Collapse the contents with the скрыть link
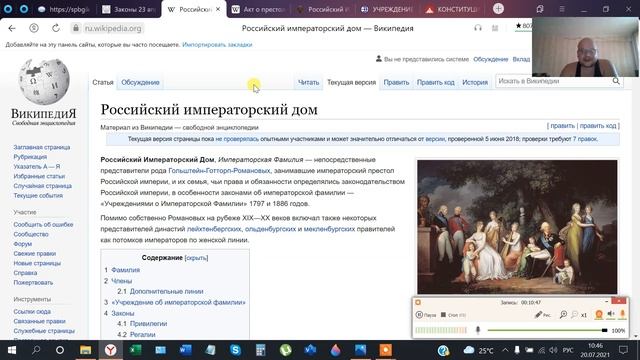Viewport: 640px width, 360px height. (x=196, y=258)
